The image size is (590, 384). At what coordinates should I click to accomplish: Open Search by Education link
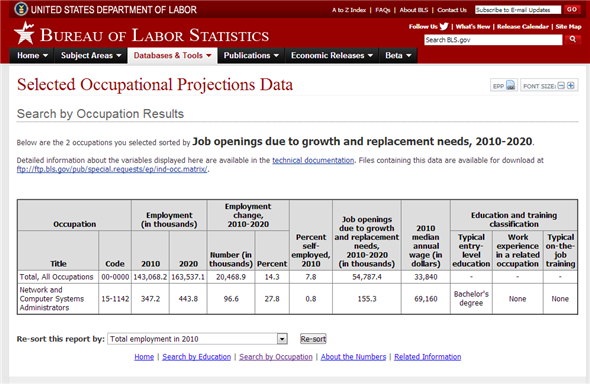196,357
